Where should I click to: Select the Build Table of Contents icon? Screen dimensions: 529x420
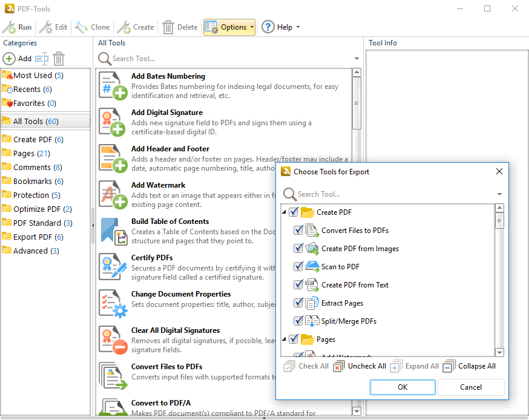[x=113, y=231]
